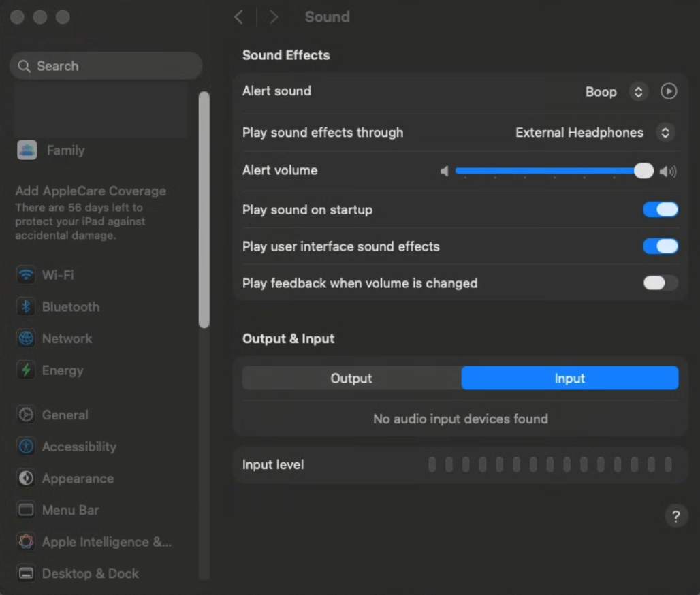Disable Play sound on startup
This screenshot has height=595, width=700.
[661, 210]
